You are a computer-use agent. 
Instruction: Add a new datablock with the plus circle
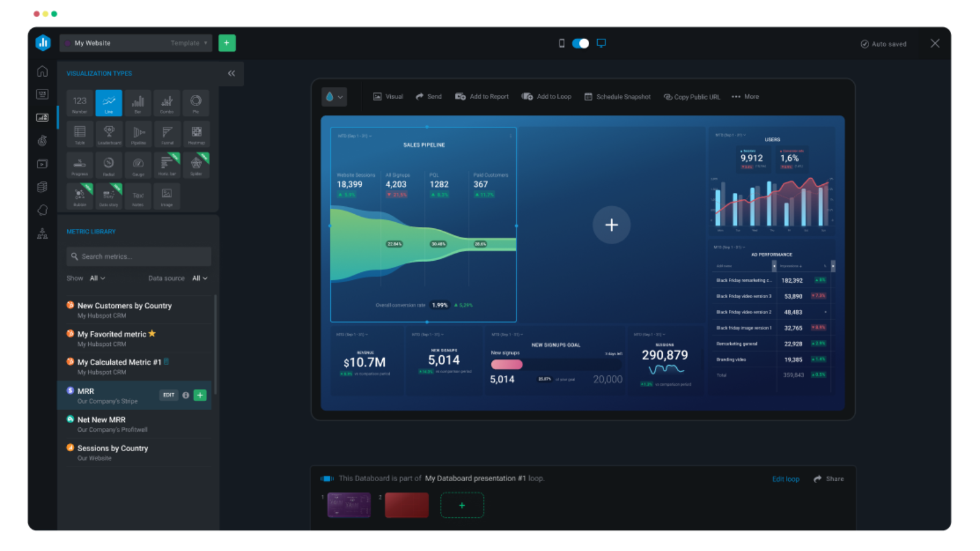tap(611, 225)
